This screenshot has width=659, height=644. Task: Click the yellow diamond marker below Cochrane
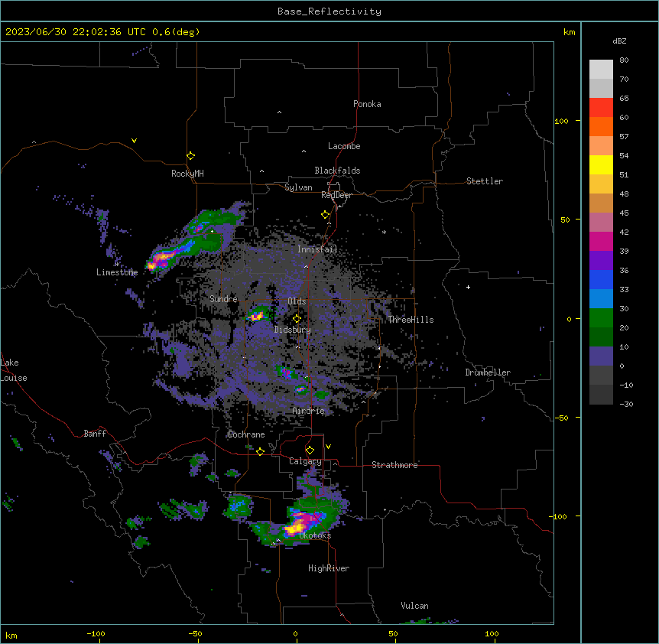(x=260, y=451)
